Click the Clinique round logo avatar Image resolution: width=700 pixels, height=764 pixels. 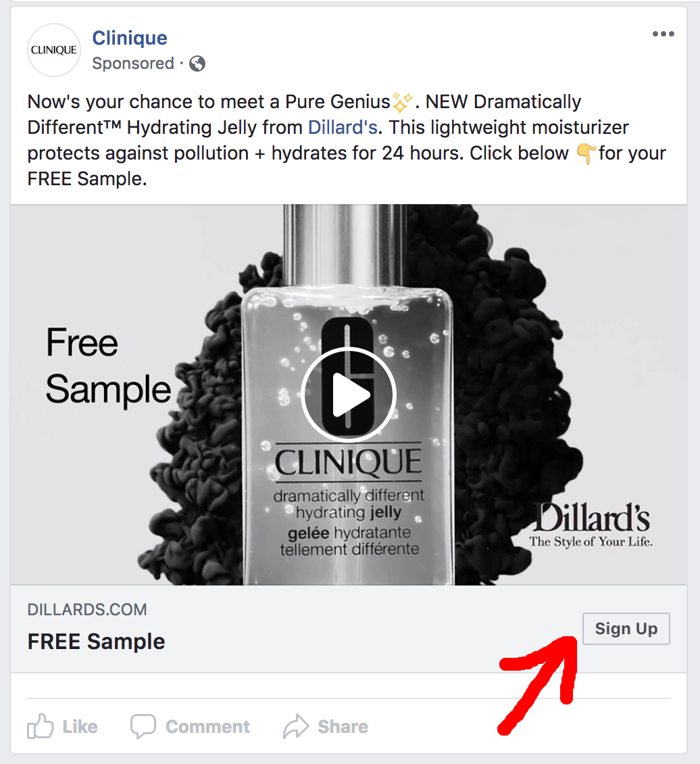click(54, 50)
